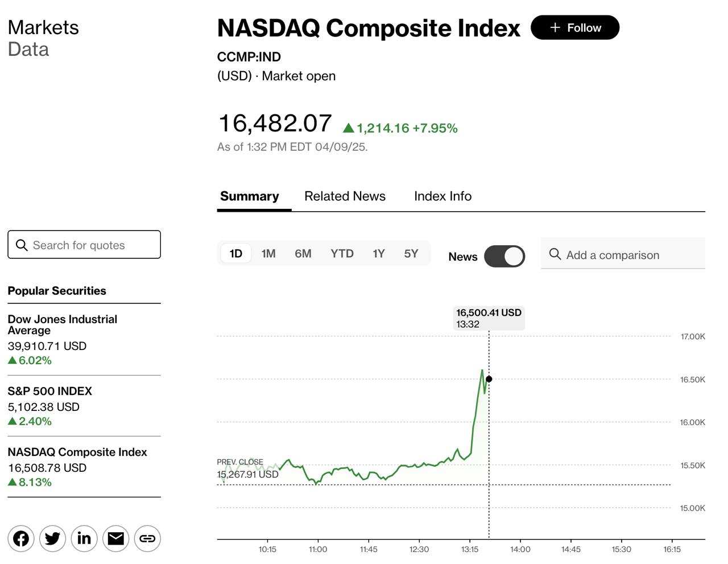
Task: Open the S&P 500 INDEX quote
Action: pos(49,391)
